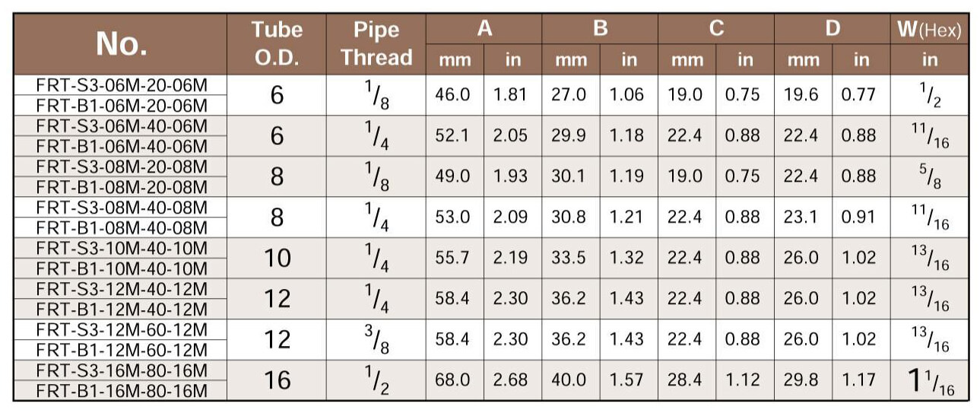Click the 46.0 mm value cell
This screenshot has width=980, height=416.
pos(452,94)
